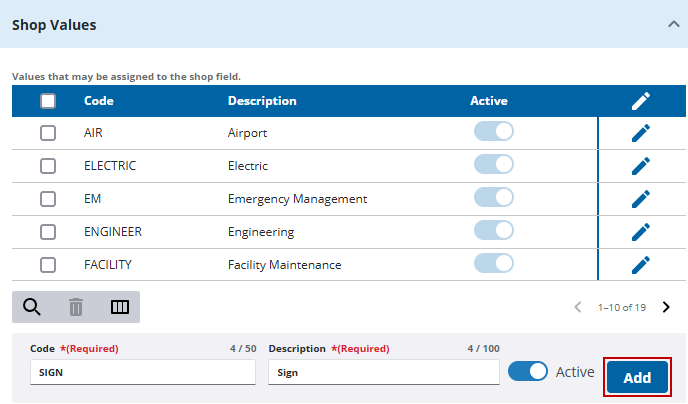Click the magnifying glass search icon
The height and width of the screenshot is (404, 688).
pyautogui.click(x=32, y=307)
